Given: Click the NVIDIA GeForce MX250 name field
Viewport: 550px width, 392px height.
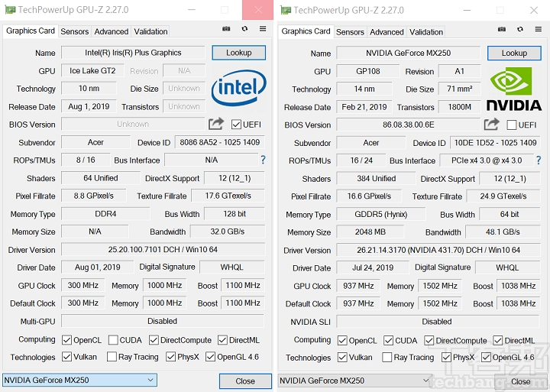Looking at the screenshot, I should pyautogui.click(x=408, y=53).
